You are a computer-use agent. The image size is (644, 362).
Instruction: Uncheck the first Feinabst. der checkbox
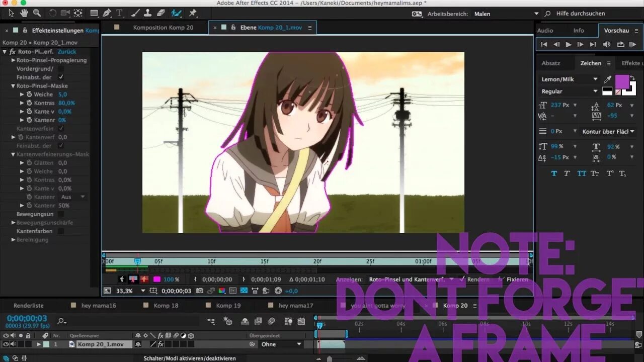tap(61, 77)
